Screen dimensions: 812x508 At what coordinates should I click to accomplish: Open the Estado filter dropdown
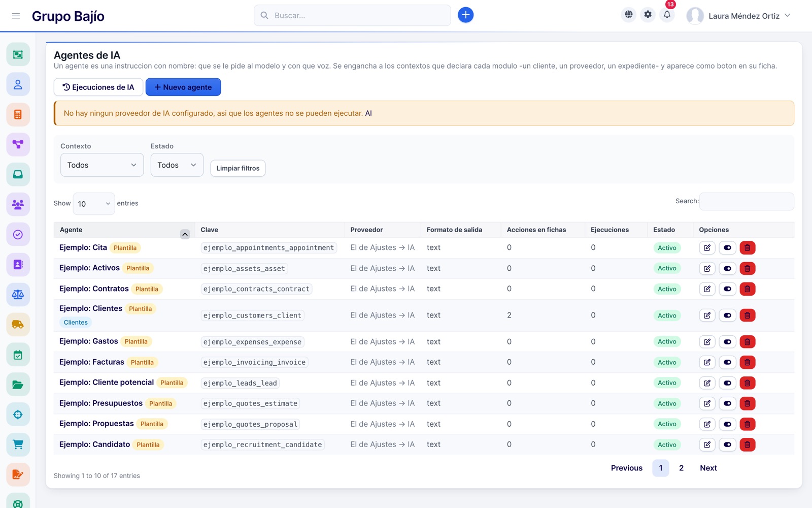pyautogui.click(x=177, y=165)
